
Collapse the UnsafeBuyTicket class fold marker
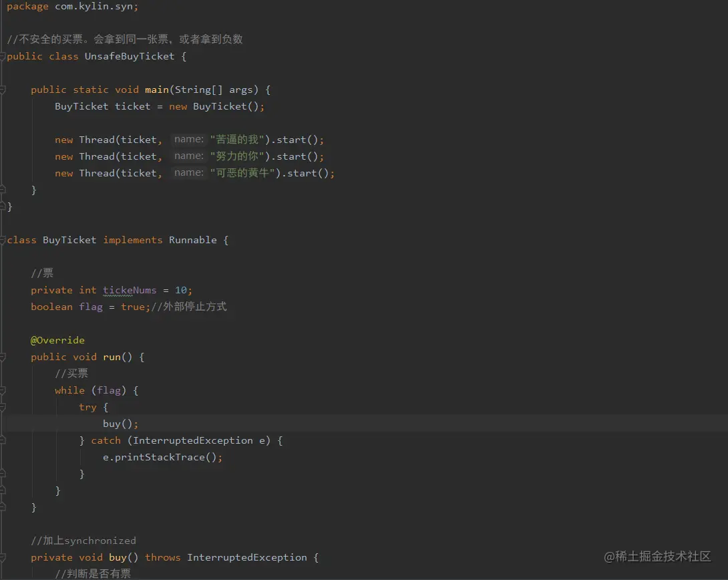[x=2, y=57]
